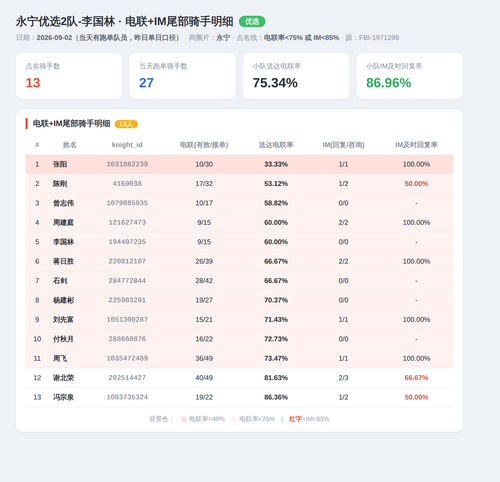
Task: Sort by the 送达电联率 column header
Action: click(x=276, y=145)
